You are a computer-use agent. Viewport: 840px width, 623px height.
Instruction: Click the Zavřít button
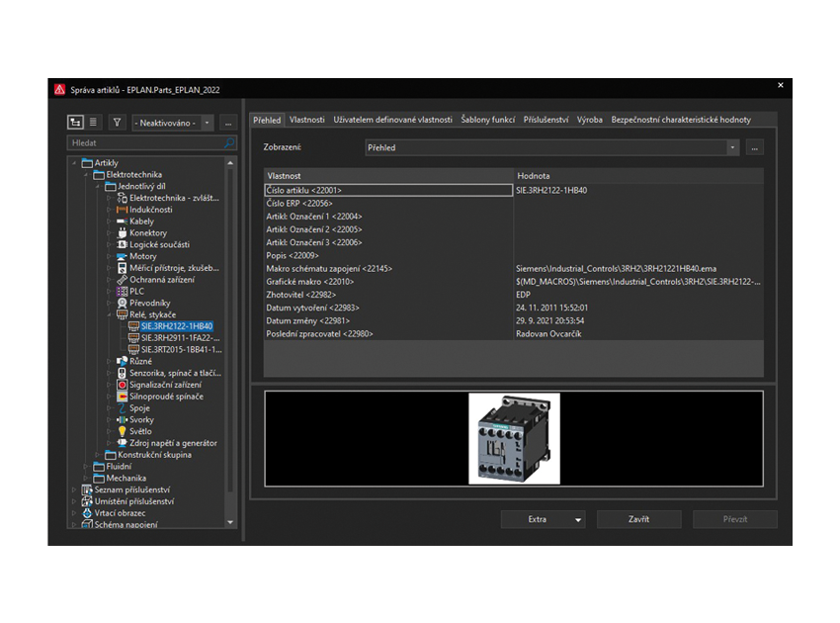[x=638, y=519]
